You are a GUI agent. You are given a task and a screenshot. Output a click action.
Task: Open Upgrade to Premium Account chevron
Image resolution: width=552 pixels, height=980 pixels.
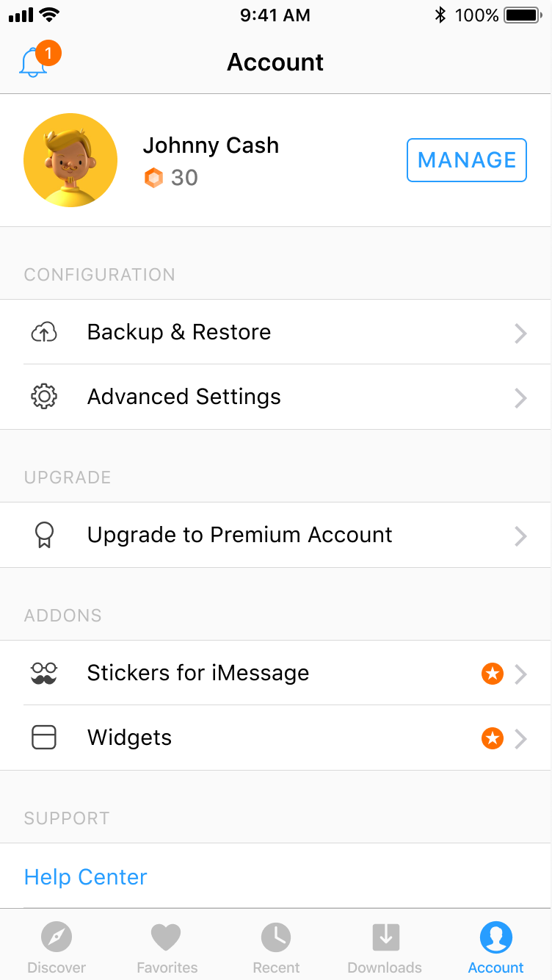click(x=520, y=536)
